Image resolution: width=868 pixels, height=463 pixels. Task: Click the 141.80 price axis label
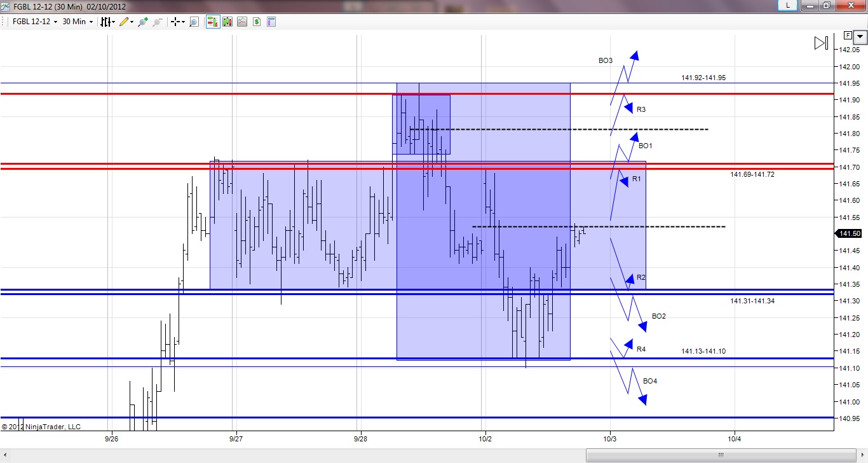[850, 134]
